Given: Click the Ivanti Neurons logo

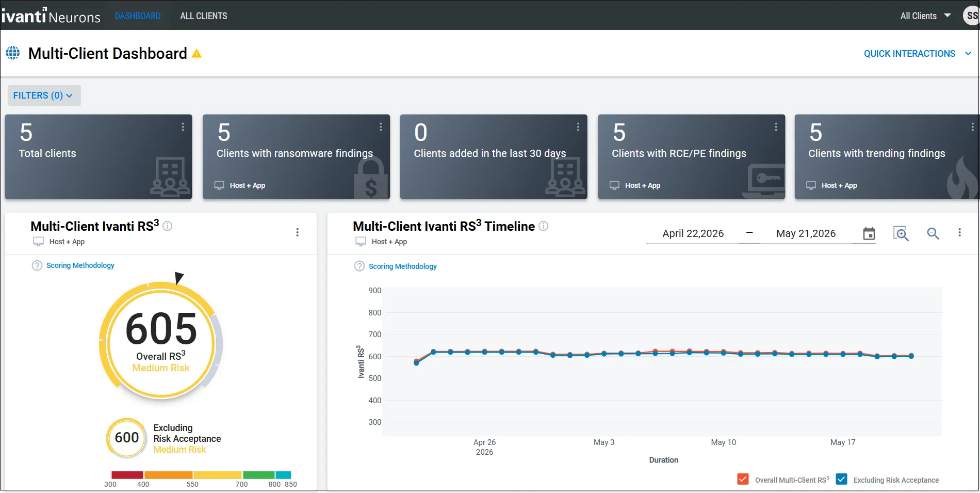Looking at the screenshot, I should tap(51, 16).
